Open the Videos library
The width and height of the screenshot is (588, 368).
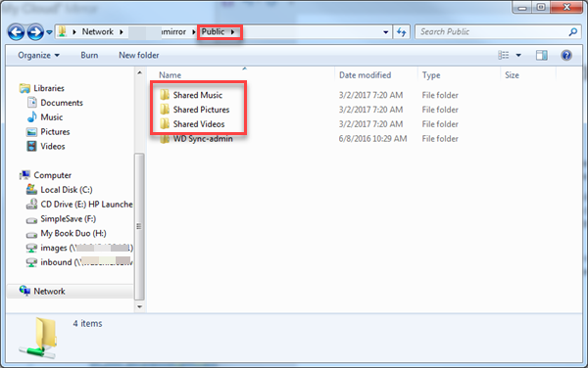pyautogui.click(x=53, y=147)
